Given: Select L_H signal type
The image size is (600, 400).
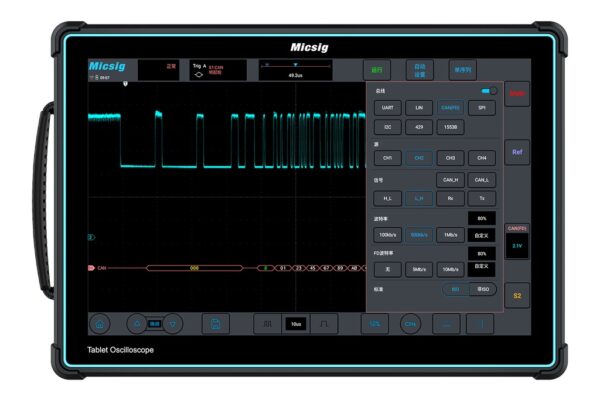Looking at the screenshot, I should [419, 198].
